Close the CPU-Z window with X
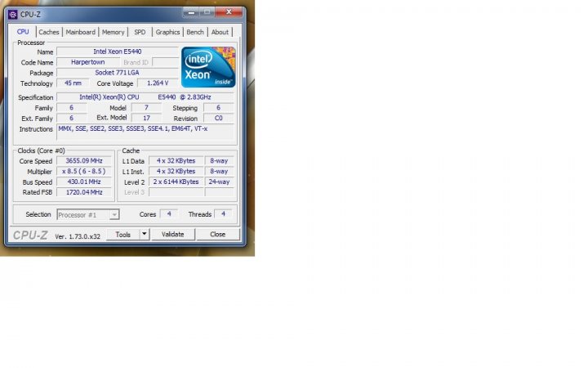 [229, 12]
